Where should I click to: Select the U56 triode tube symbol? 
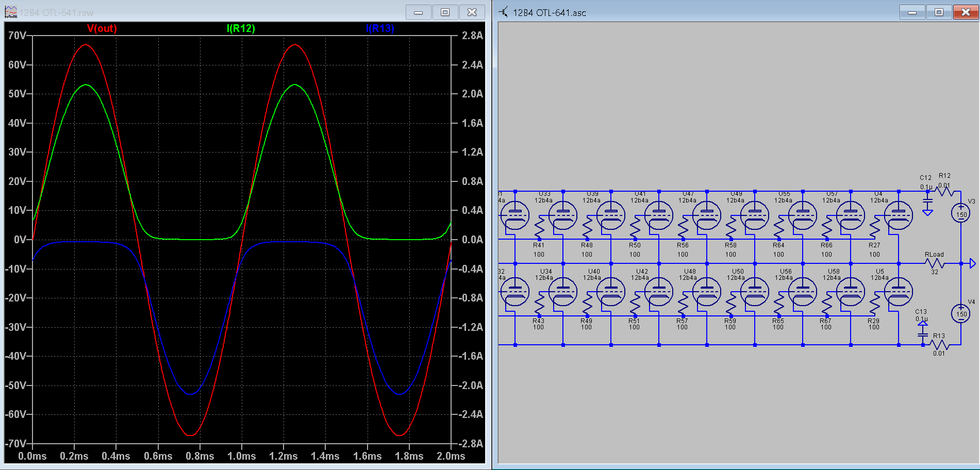click(x=803, y=292)
